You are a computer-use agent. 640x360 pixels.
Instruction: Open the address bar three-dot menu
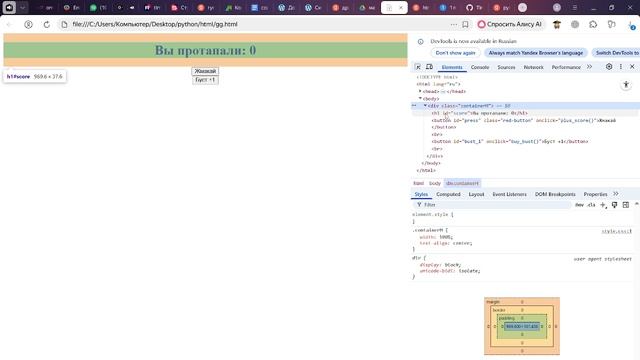[453, 24]
